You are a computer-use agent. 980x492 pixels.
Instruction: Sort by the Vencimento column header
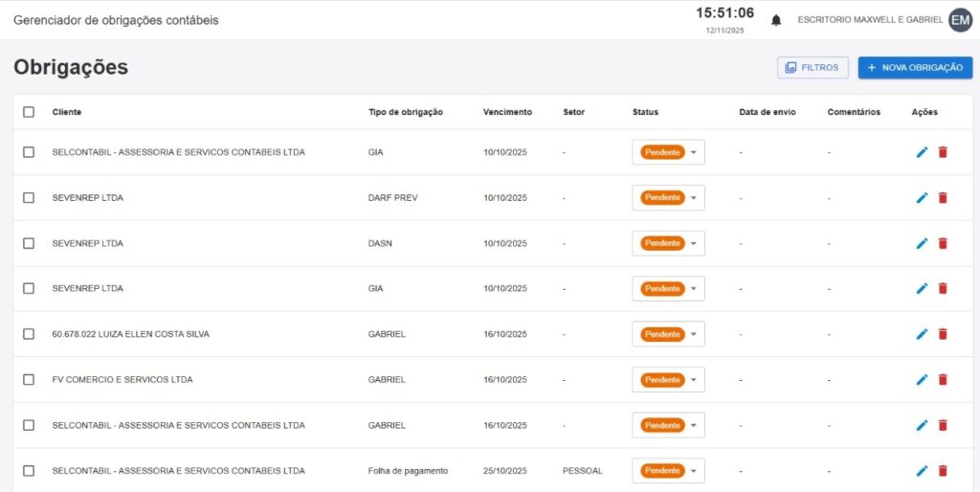click(507, 112)
